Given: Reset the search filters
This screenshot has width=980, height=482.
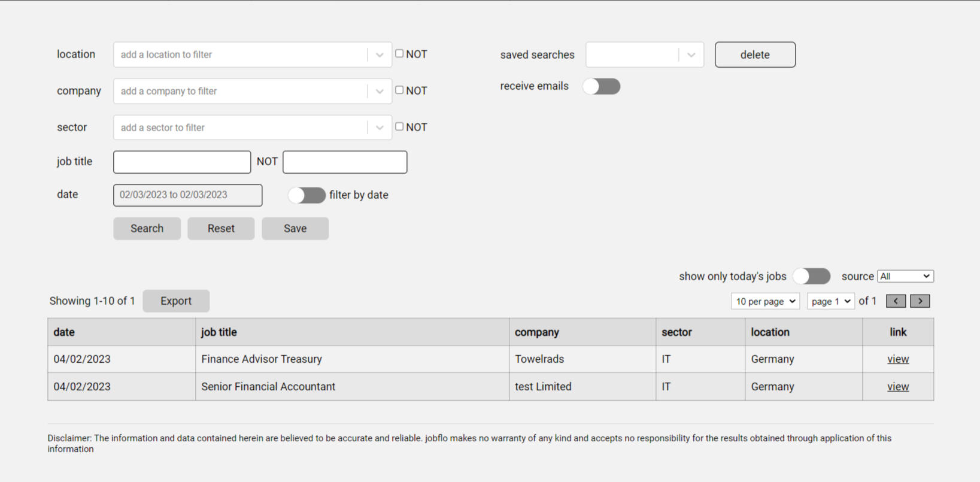Looking at the screenshot, I should [221, 229].
